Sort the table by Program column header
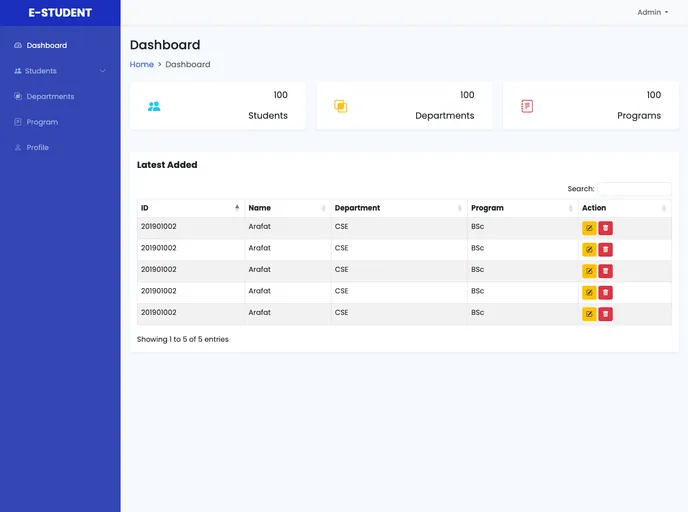 click(523, 208)
